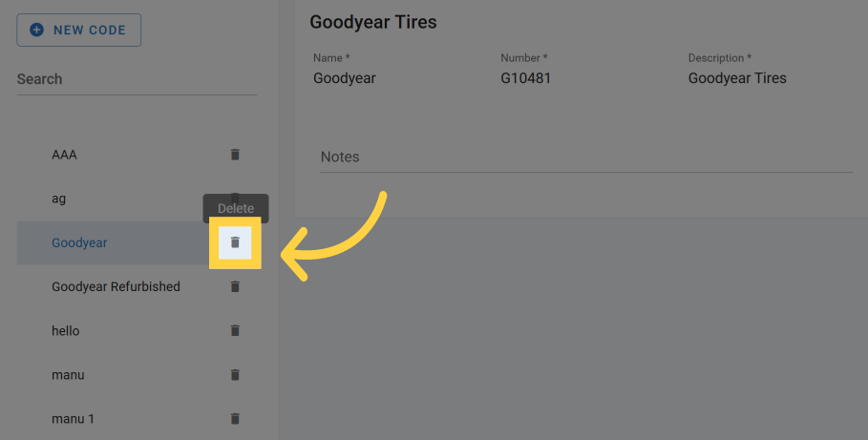The width and height of the screenshot is (868, 440).
Task: Select AAA in the code list
Action: coord(65,155)
